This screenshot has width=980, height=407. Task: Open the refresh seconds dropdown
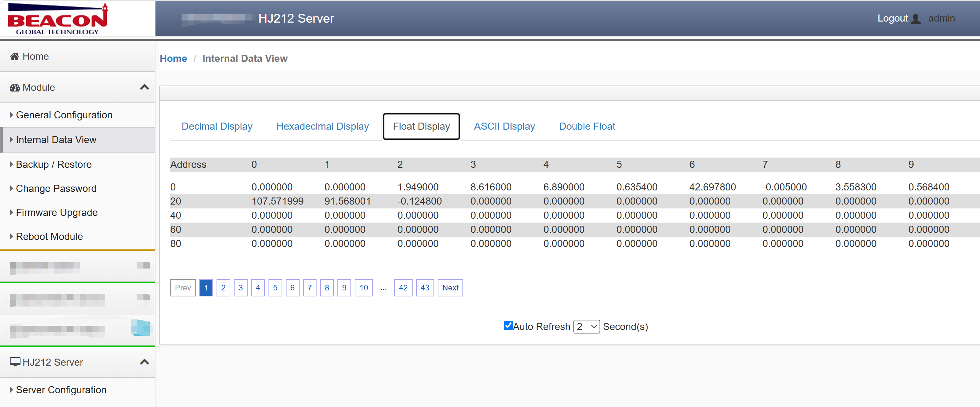(x=586, y=326)
